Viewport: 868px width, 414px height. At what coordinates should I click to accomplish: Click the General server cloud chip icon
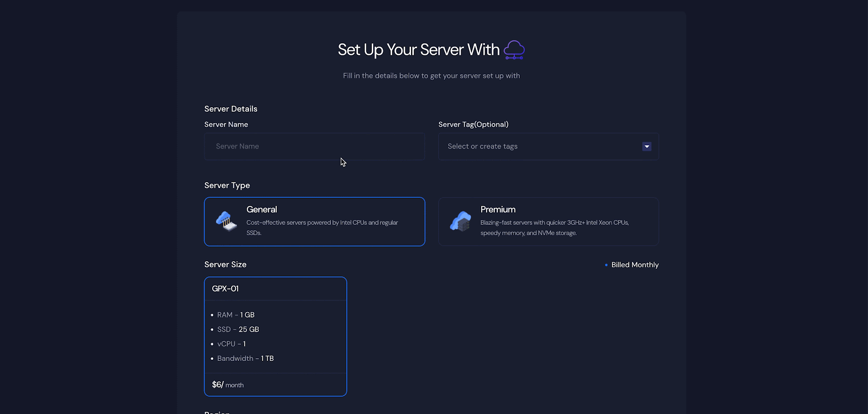[x=226, y=221]
